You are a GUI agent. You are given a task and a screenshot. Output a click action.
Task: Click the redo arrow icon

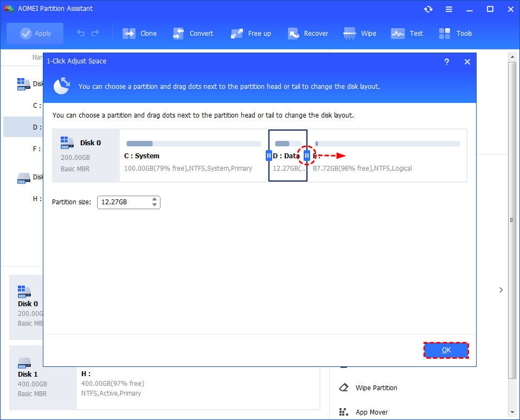[x=95, y=33]
